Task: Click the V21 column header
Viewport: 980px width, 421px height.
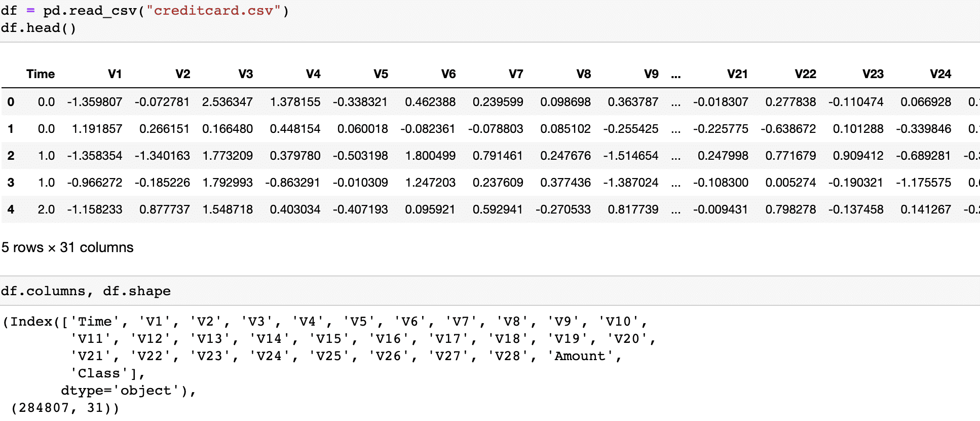Action: (738, 74)
